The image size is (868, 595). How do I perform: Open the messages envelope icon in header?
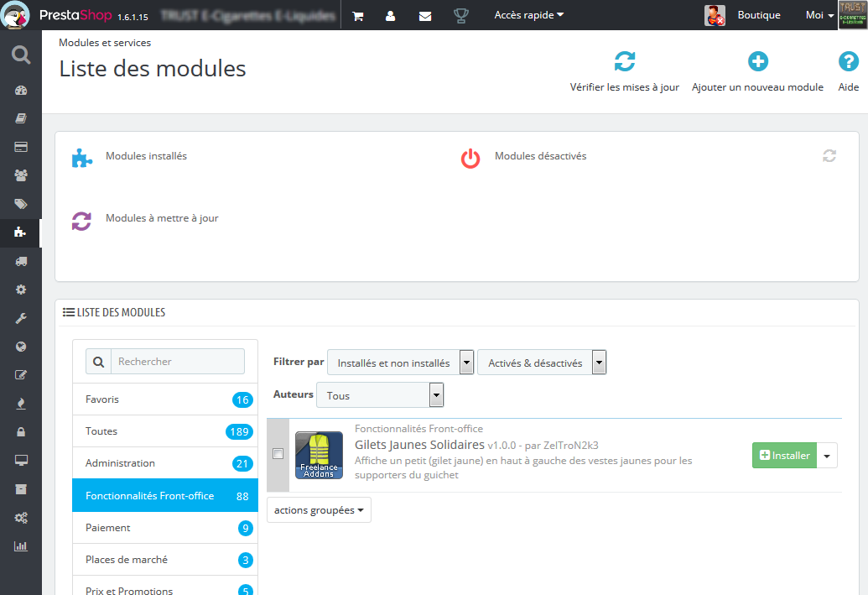425,16
